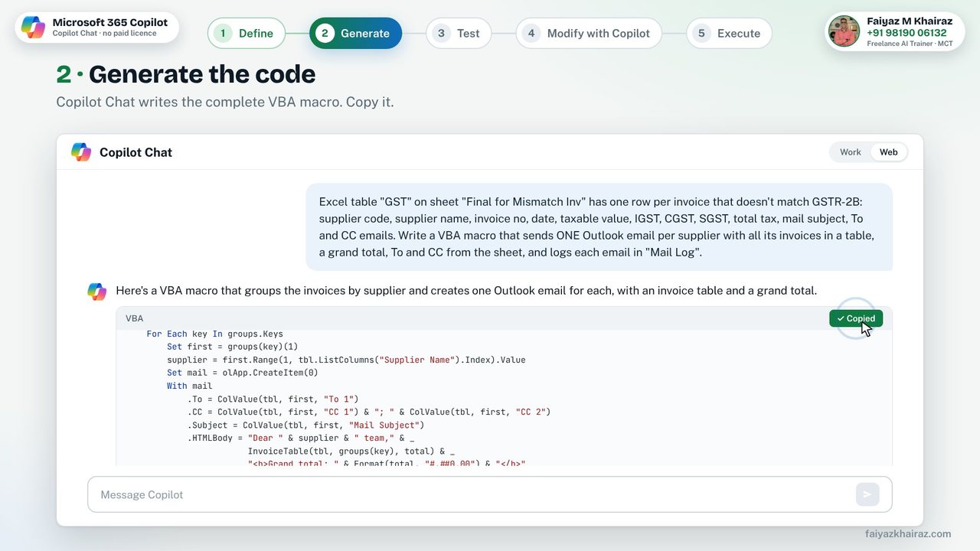Click the send arrow in message box
The image size is (980, 551).
[x=867, y=494]
